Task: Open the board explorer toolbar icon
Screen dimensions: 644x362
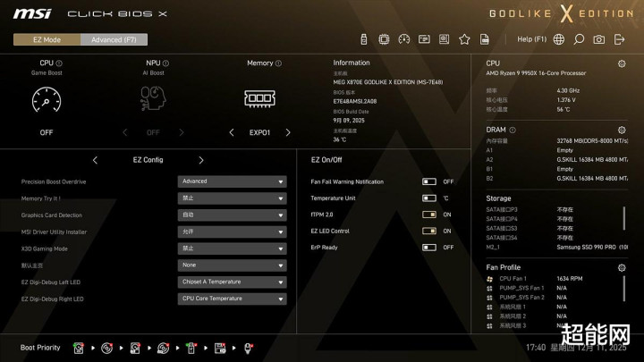Action: [444, 39]
